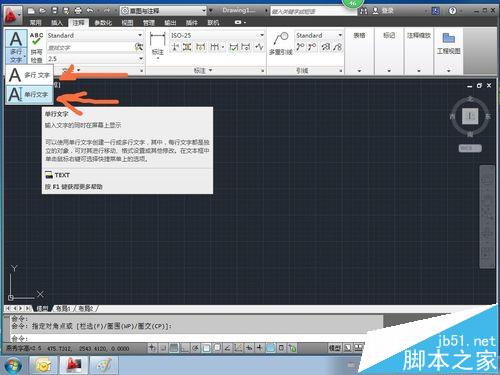Toggle Ortho mode in status bar
Screen dimensions: 500x375
pos(184,348)
